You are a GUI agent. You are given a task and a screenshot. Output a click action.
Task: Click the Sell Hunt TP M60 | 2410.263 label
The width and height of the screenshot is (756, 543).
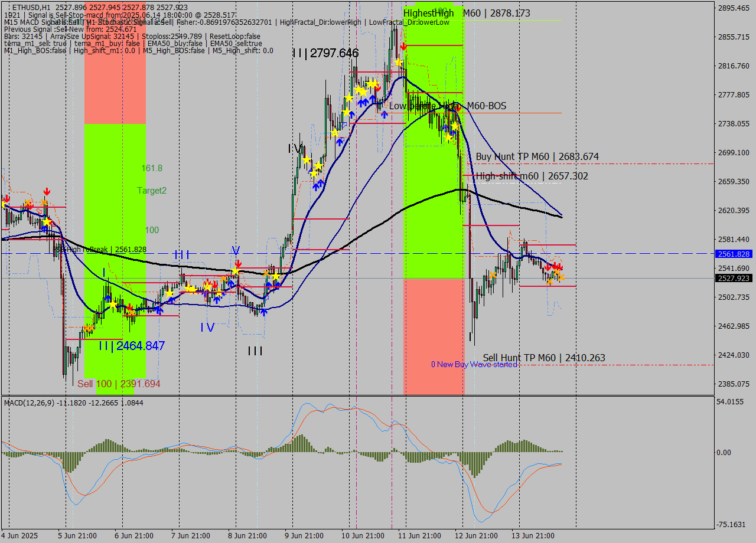(543, 358)
